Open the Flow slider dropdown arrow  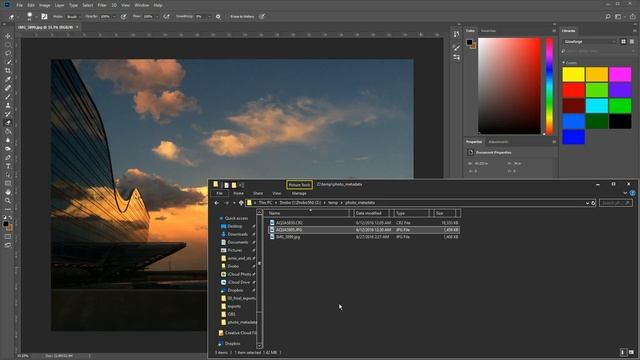(157, 17)
